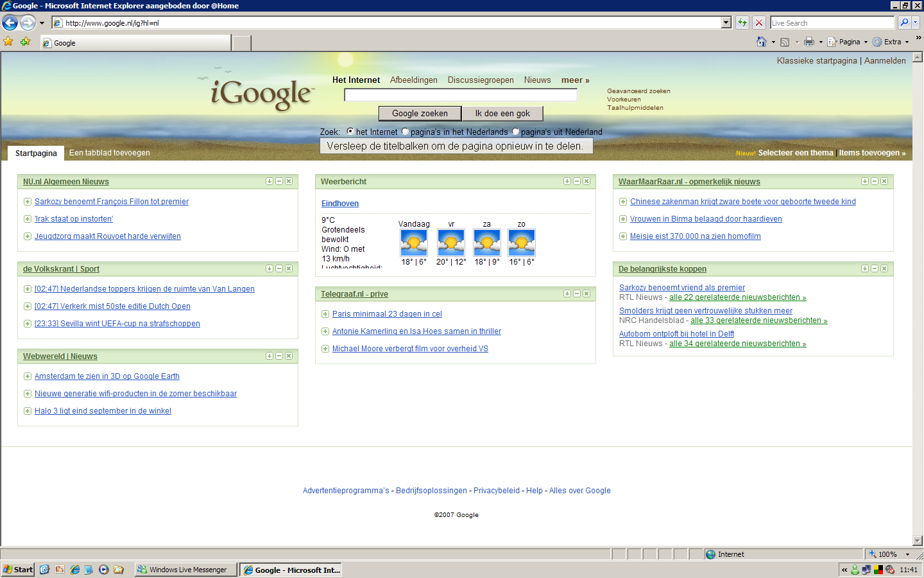Viewport: 924px width, 578px height.
Task: Click the 'Google zoeken' button
Action: 420,113
